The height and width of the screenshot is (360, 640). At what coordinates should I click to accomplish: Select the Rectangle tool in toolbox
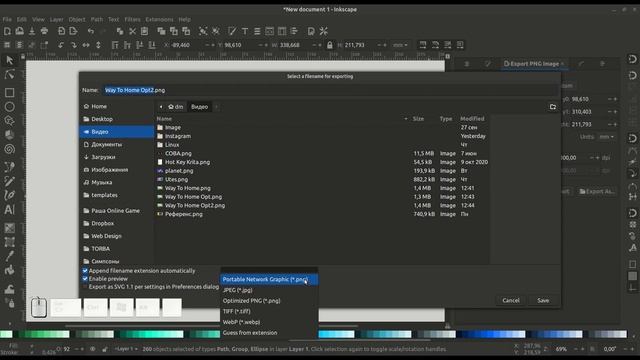[9, 93]
